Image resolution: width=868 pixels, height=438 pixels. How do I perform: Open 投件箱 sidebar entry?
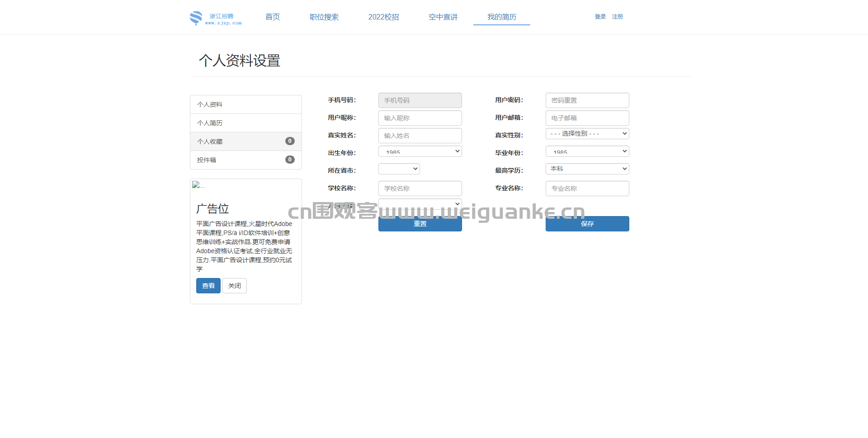[x=246, y=160]
